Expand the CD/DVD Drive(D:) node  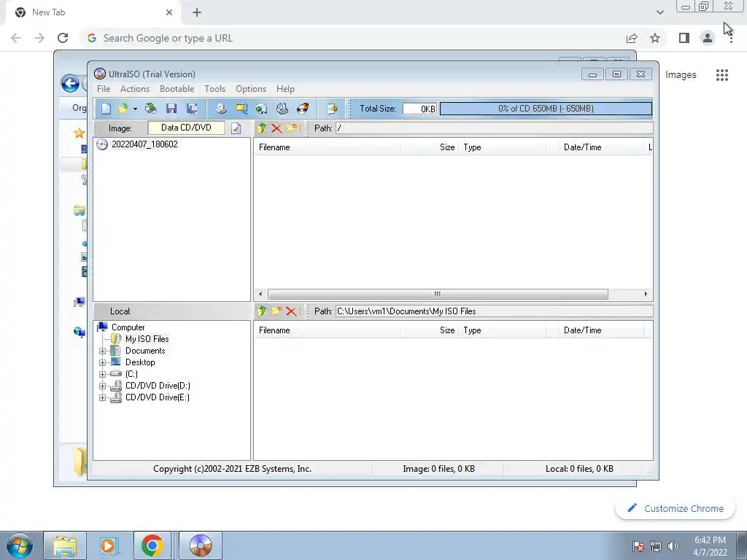(x=102, y=386)
